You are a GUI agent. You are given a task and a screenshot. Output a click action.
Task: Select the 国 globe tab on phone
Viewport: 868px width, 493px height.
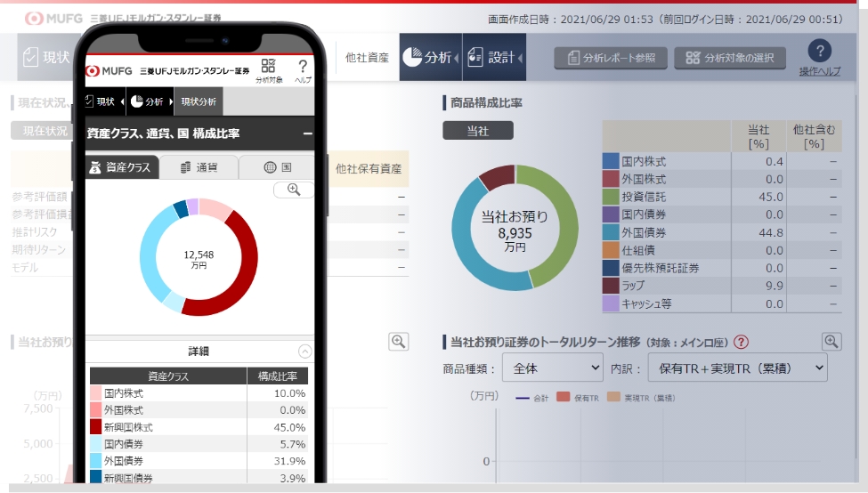278,167
